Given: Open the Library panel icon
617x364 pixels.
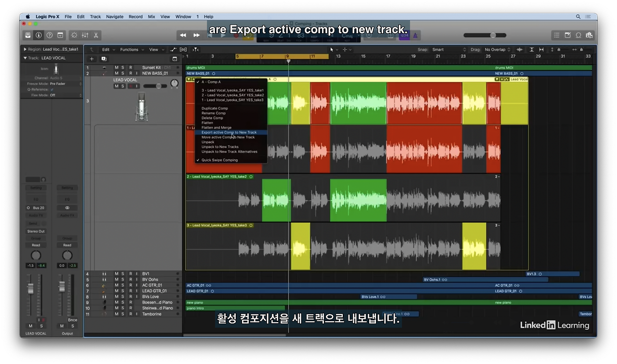Looking at the screenshot, I should pyautogui.click(x=28, y=35).
